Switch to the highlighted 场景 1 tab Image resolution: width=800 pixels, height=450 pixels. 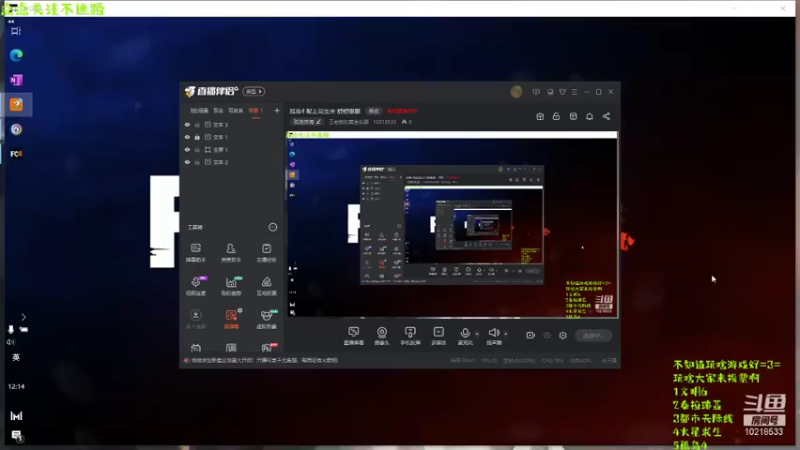pos(255,111)
